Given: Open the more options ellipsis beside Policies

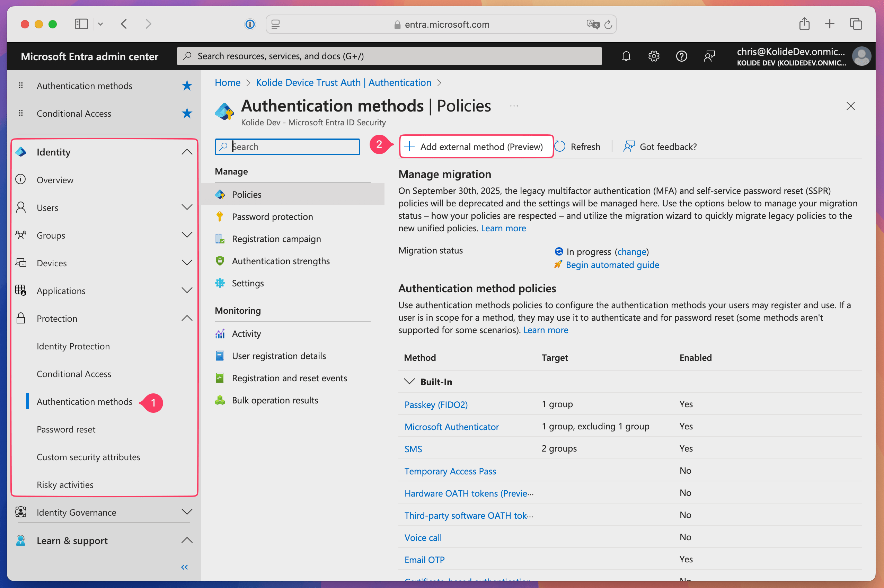Looking at the screenshot, I should coord(514,106).
